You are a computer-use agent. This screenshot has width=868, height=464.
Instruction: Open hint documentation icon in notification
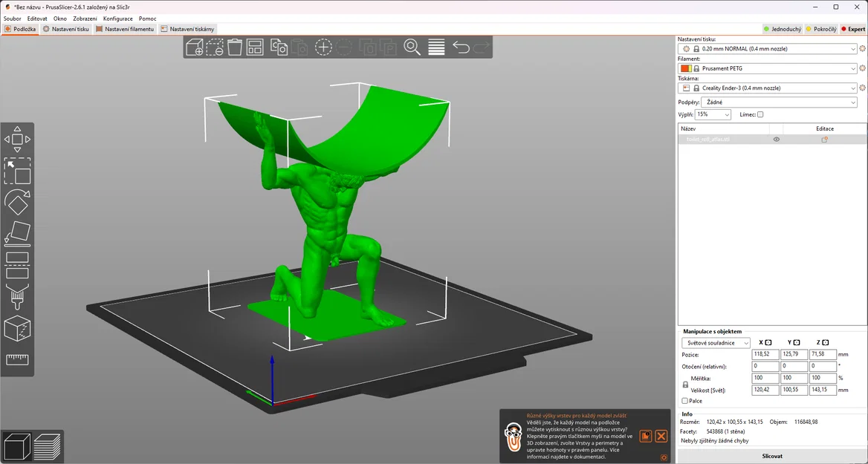[646, 436]
